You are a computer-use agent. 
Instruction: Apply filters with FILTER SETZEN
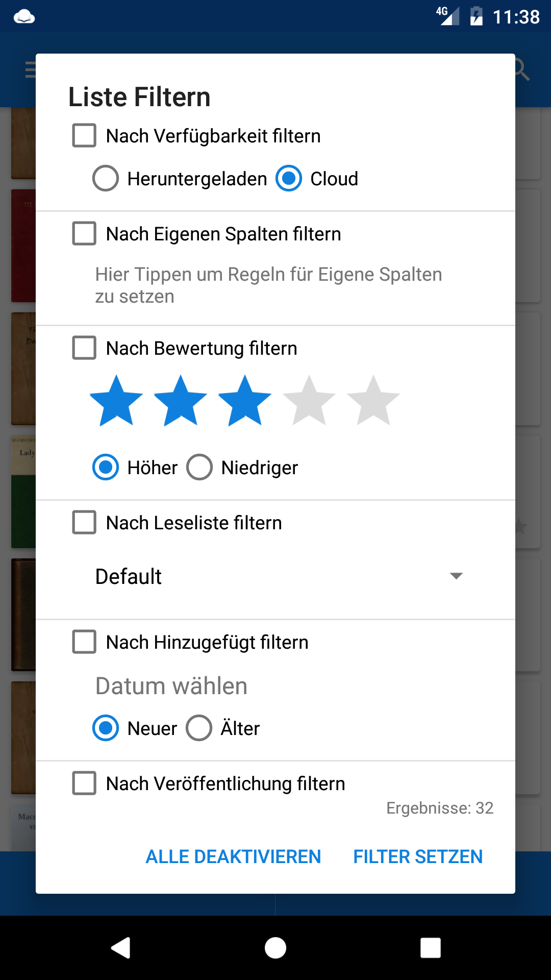(418, 856)
